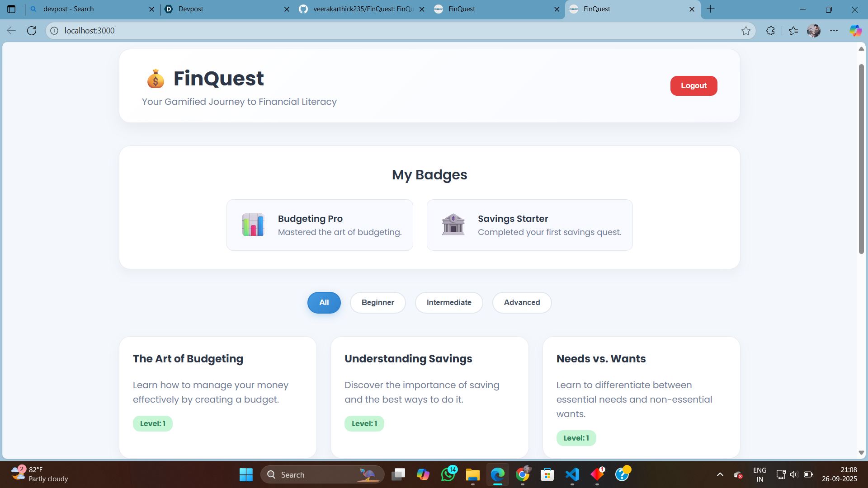Refresh the page with the reload icon

[32, 31]
